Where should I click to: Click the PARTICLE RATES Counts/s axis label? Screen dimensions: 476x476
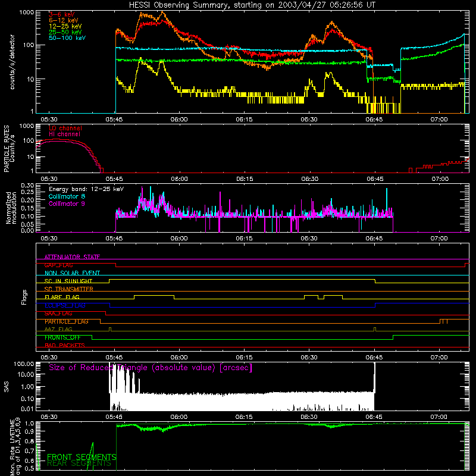(x=9, y=149)
